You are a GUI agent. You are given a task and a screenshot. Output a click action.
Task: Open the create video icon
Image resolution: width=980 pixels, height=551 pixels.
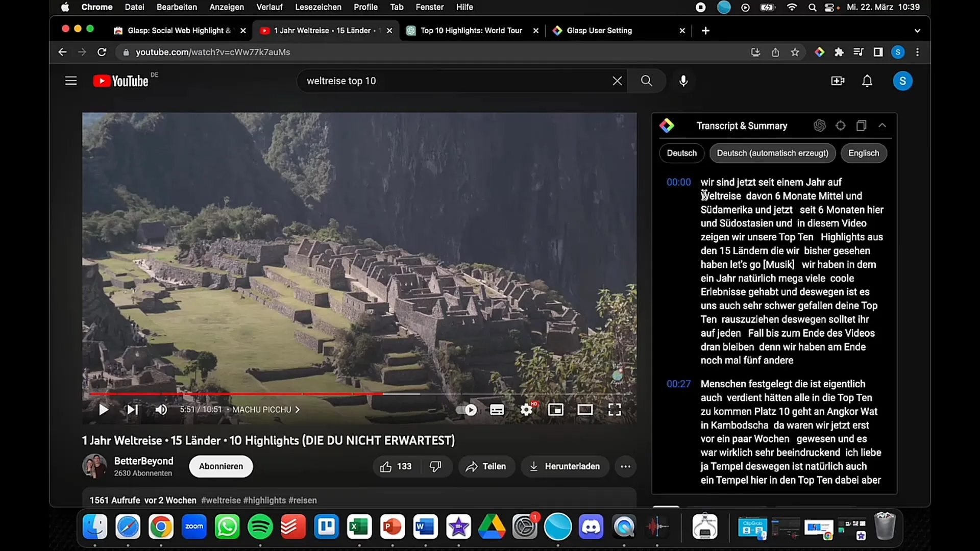(x=838, y=81)
